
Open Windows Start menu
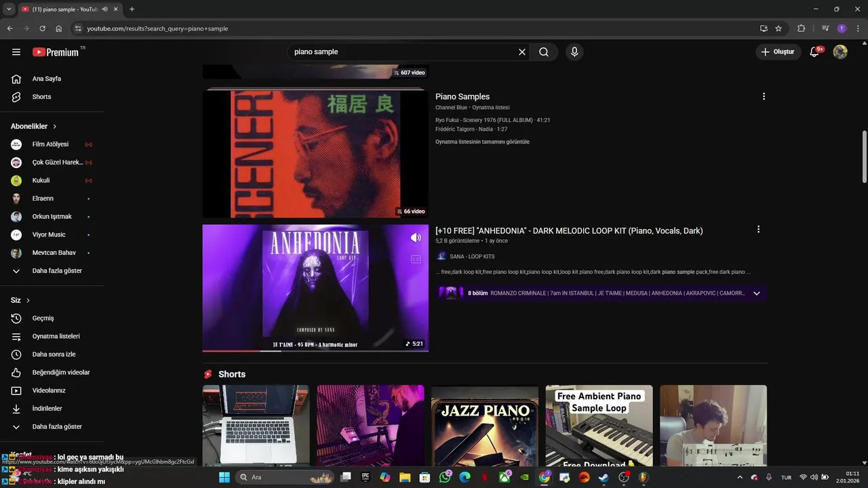click(x=224, y=477)
